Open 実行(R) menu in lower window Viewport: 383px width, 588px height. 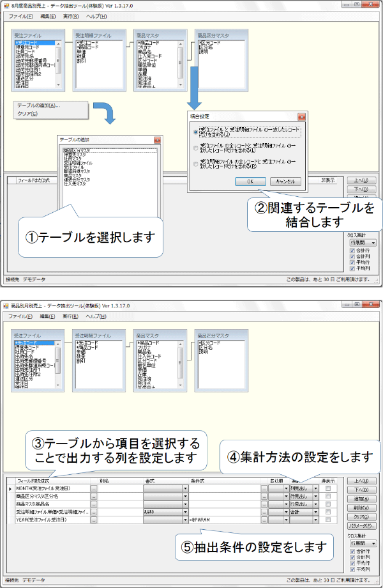point(70,316)
